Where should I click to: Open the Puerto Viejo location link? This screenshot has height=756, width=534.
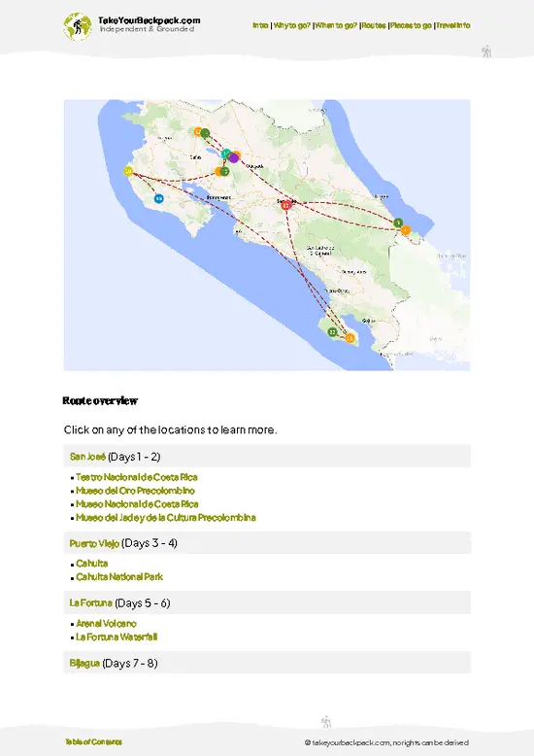(94, 543)
